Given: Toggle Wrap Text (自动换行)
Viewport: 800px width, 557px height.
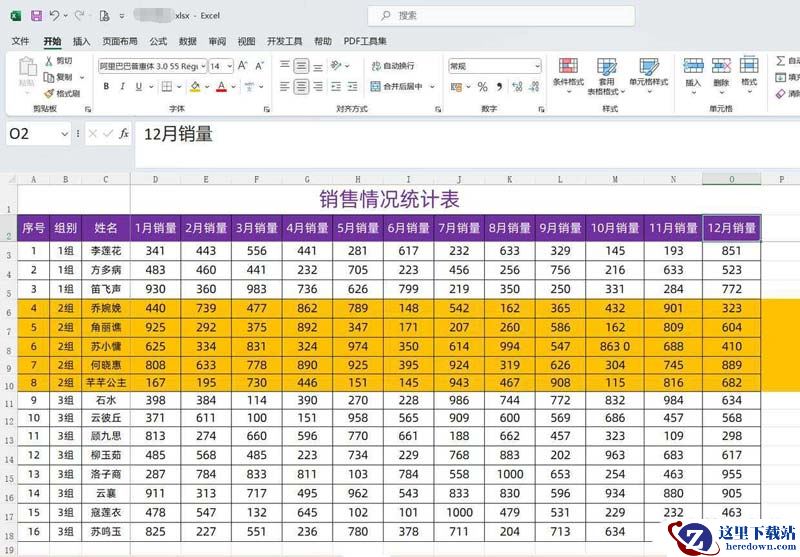Looking at the screenshot, I should click(x=393, y=66).
